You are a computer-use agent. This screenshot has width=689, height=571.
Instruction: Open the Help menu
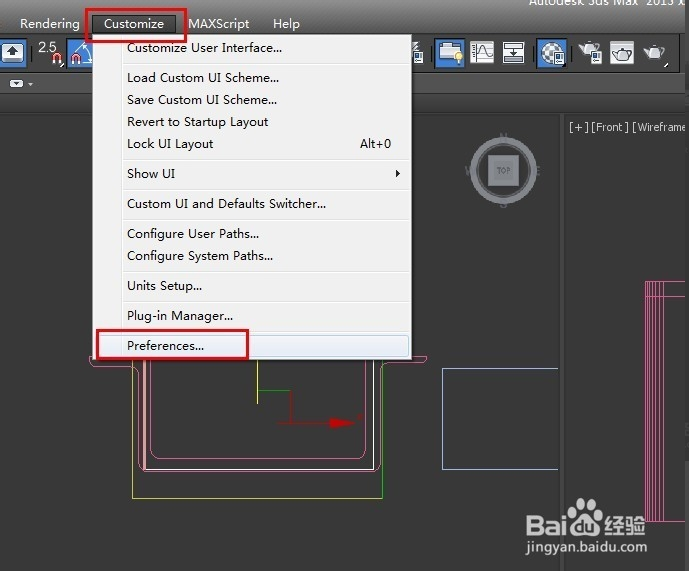(286, 23)
